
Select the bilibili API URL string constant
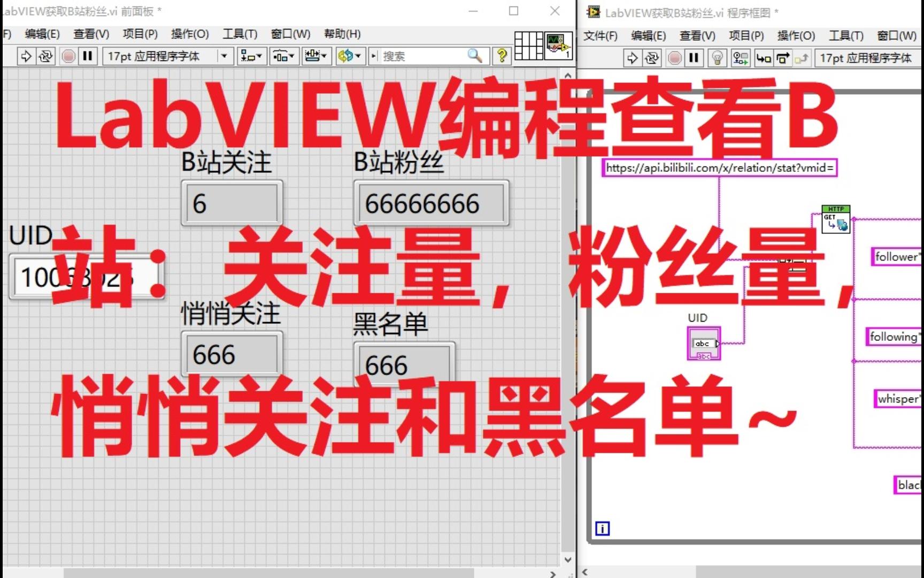click(x=719, y=168)
